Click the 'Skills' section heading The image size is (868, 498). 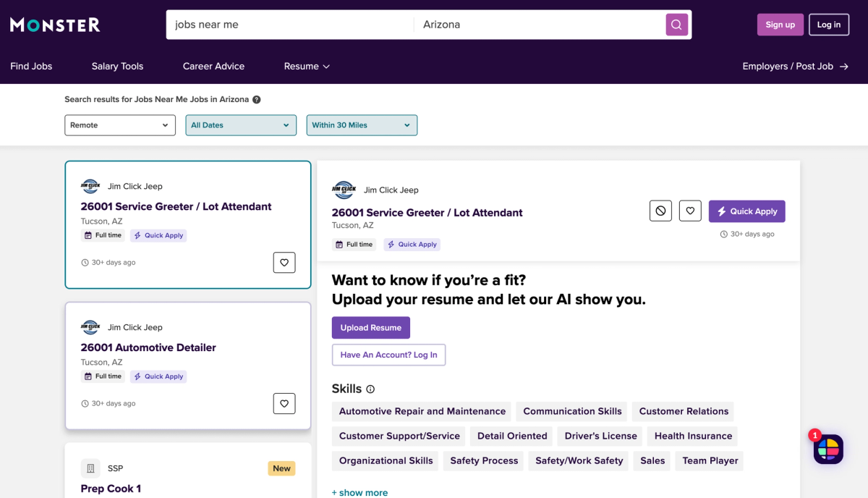[346, 389]
